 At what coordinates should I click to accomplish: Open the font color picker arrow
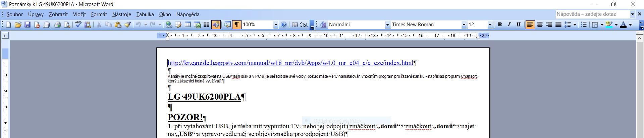click(x=630, y=25)
